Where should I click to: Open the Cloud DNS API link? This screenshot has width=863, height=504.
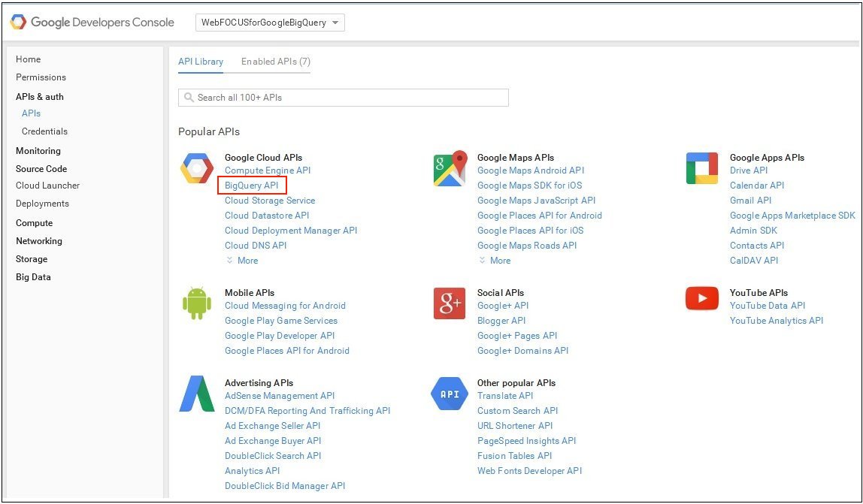(256, 246)
